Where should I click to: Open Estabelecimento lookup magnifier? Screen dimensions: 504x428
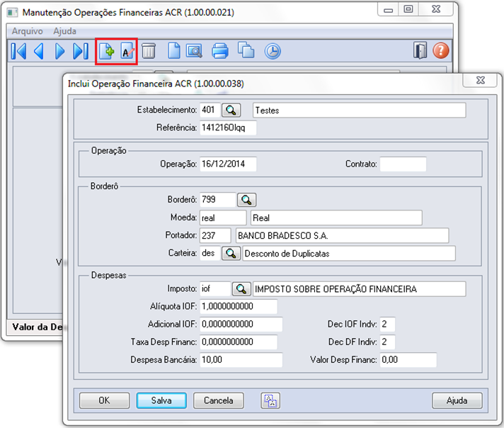tap(231, 110)
